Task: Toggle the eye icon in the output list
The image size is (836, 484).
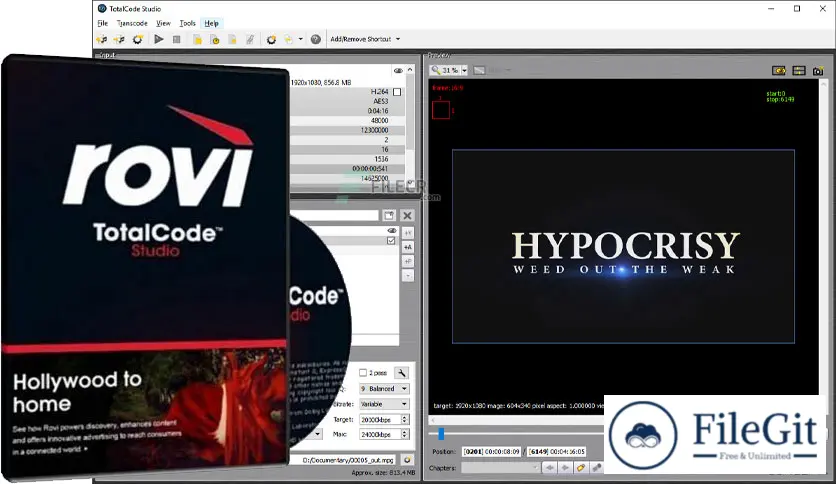Action: (392, 231)
